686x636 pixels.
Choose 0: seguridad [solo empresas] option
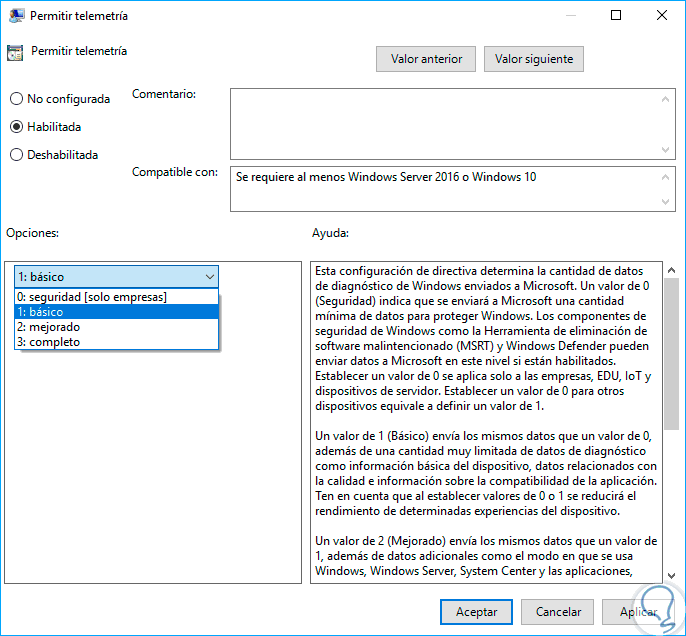pos(116,297)
